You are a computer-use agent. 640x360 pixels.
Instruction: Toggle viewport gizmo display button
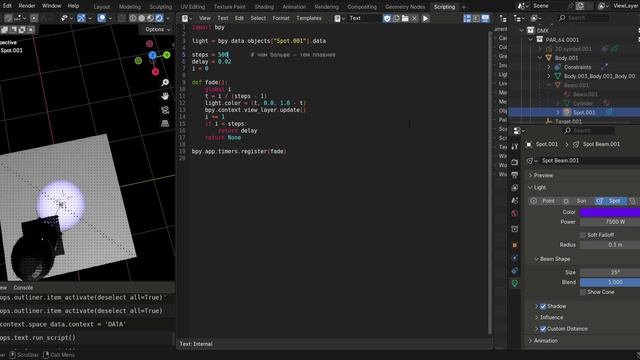pyautogui.click(x=81, y=18)
